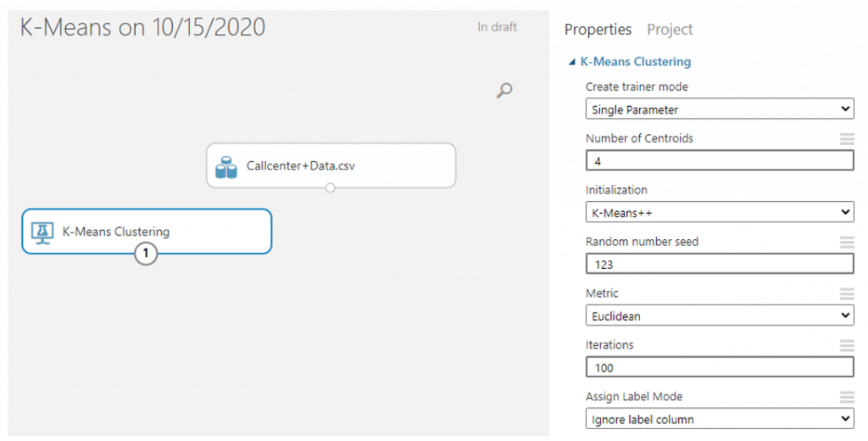The width and height of the screenshot is (868, 441).
Task: Click the hamburger icon beside Iterations
Action: [x=847, y=345]
